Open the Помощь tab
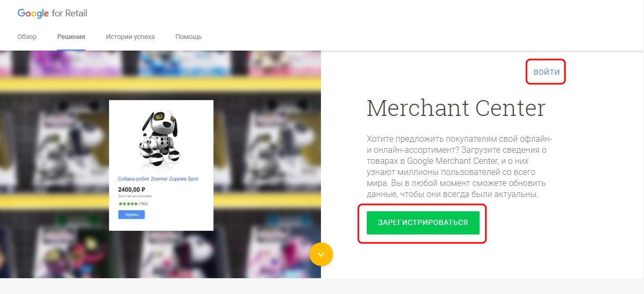 189,37
